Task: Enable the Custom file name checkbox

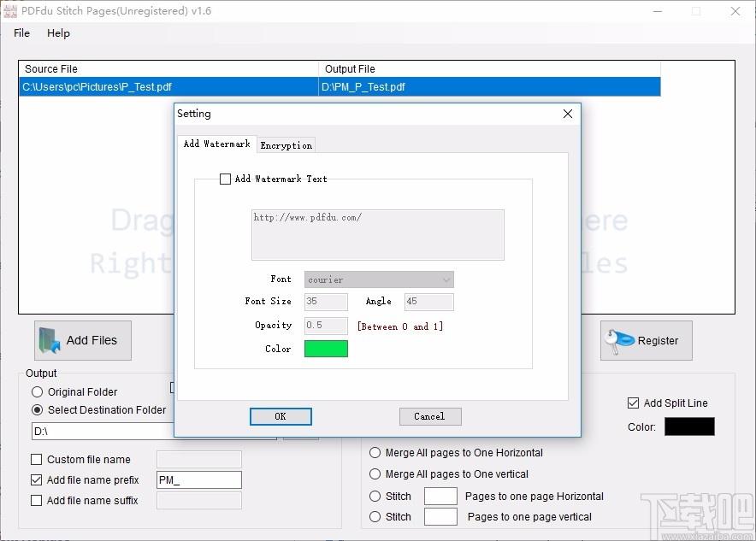Action: 36,460
